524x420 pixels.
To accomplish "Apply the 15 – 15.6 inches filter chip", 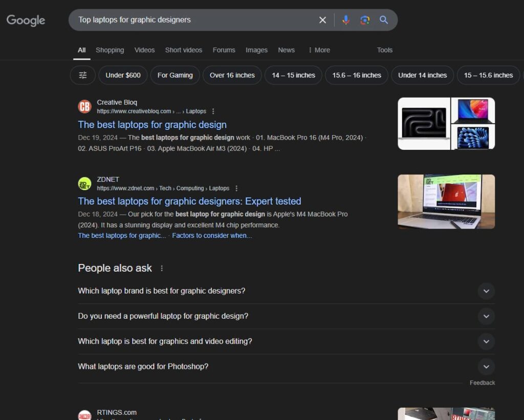I will click(x=488, y=75).
